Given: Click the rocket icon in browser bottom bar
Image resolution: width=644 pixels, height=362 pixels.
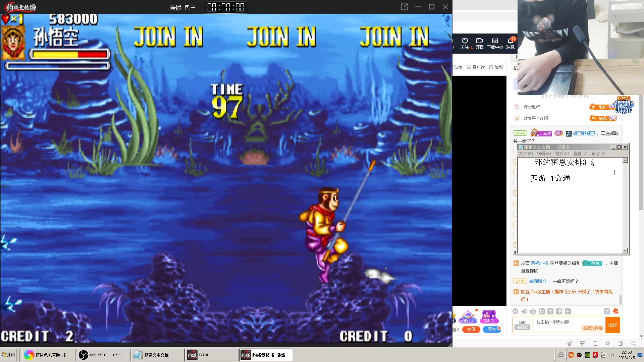Looking at the screenshot, I should pos(570,344).
